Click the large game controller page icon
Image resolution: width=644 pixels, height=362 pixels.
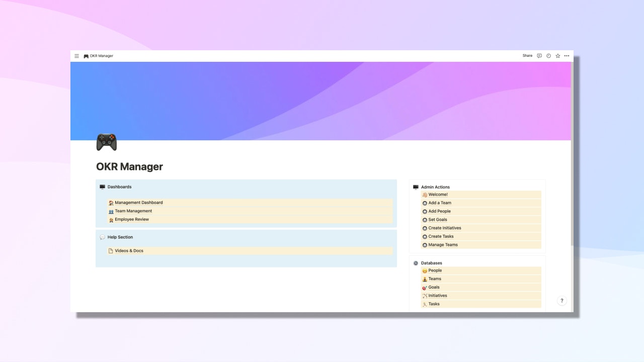[106, 142]
